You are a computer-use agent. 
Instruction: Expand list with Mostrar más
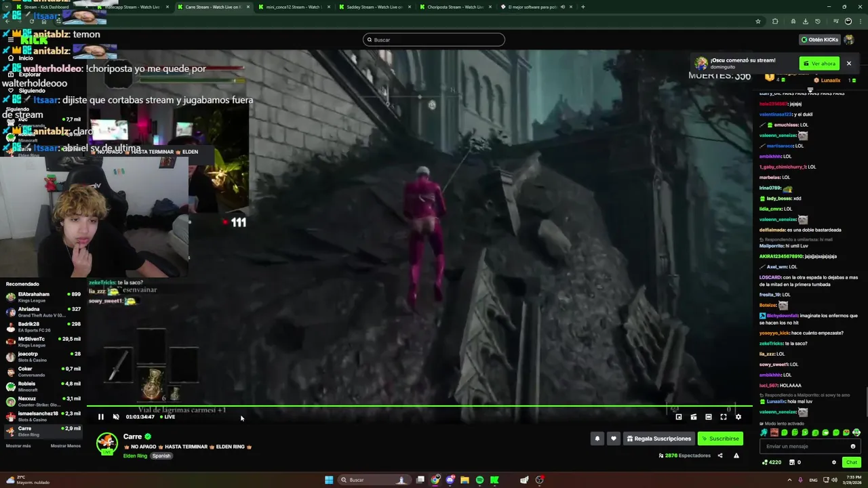click(18, 446)
